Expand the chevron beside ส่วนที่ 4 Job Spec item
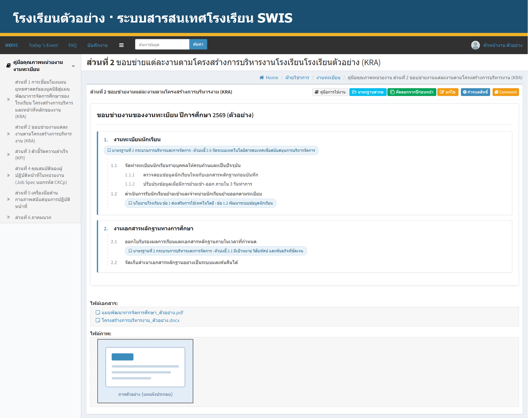The height and width of the screenshot is (418, 532). click(8, 175)
